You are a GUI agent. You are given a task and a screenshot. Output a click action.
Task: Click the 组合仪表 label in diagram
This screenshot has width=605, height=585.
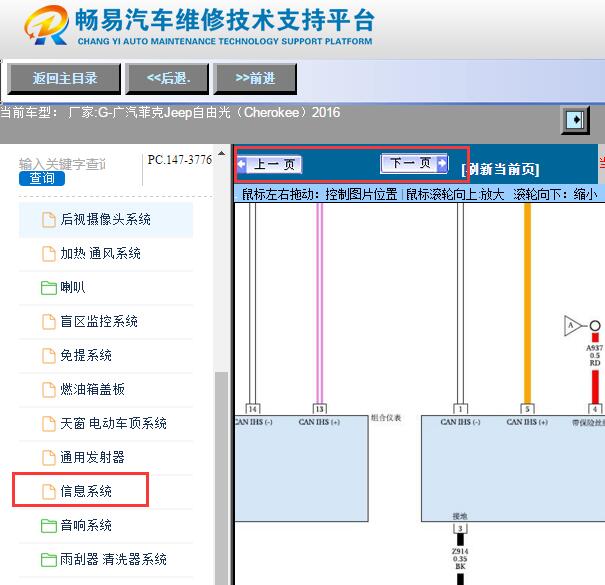coord(386,418)
